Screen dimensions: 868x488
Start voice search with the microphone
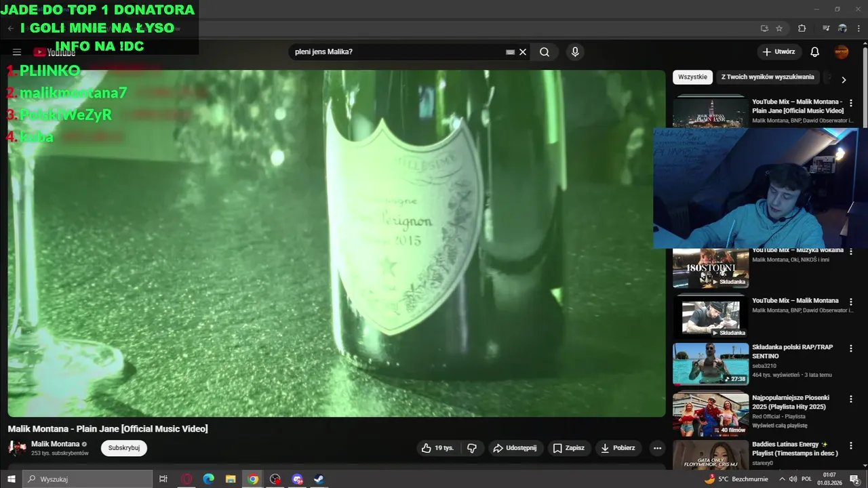pos(575,52)
